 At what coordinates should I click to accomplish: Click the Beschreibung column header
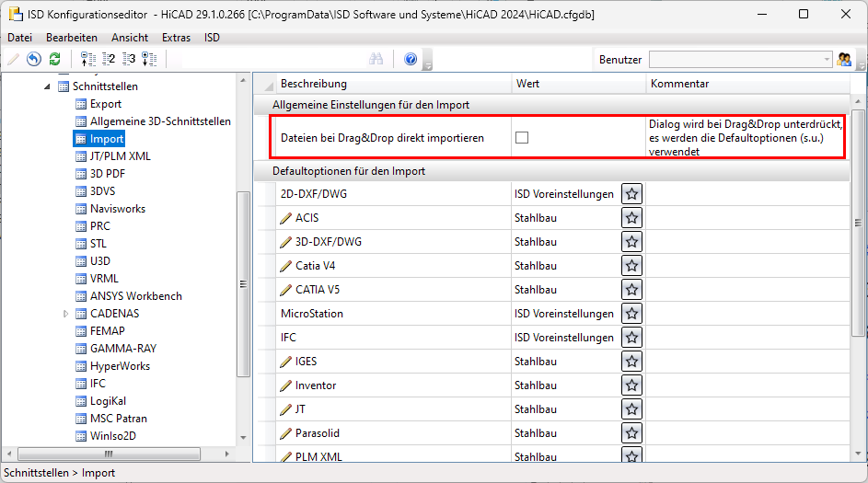coord(394,84)
